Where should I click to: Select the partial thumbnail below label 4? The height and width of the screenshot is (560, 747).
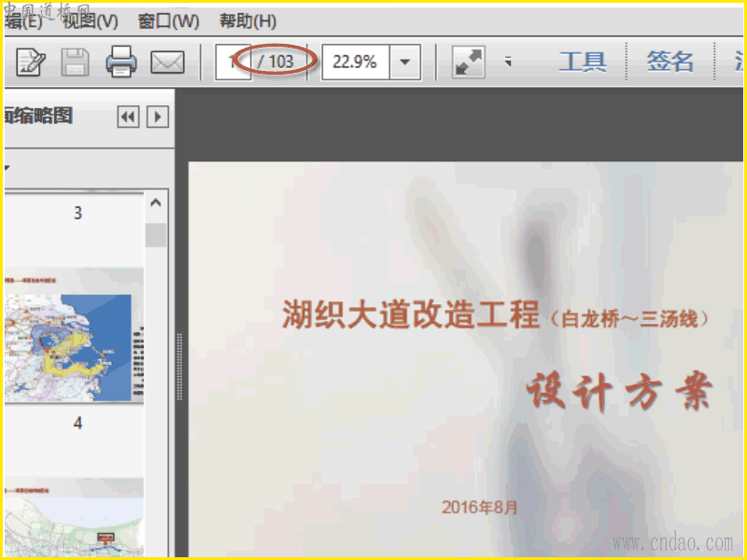click(74, 518)
